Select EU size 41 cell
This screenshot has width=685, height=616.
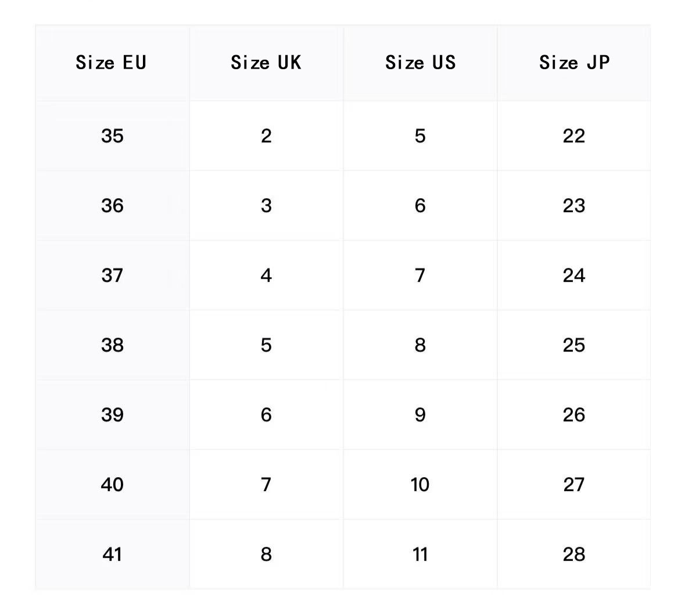(112, 554)
